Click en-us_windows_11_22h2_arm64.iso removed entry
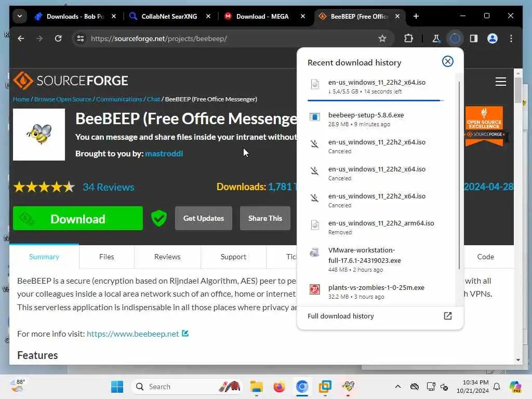532x399 pixels. 377,228
